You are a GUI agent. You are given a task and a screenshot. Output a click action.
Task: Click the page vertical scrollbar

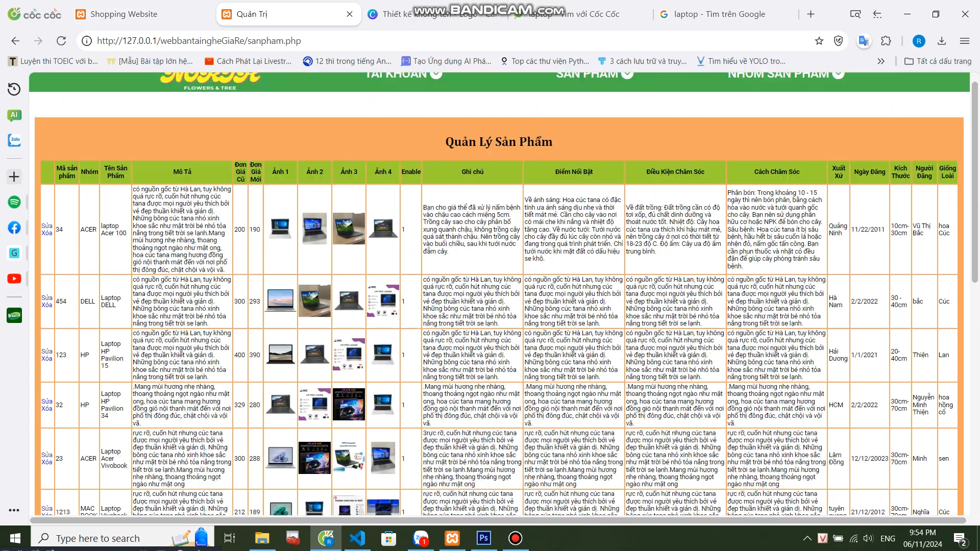point(974,181)
